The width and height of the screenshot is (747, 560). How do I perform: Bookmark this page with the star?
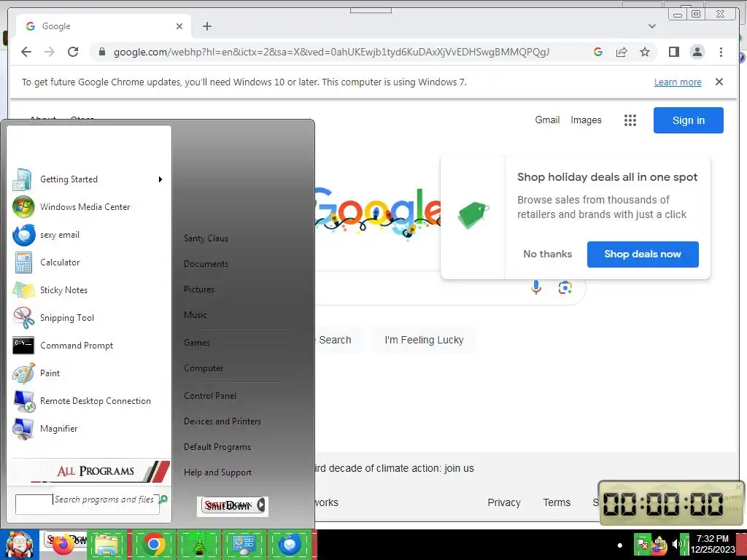coord(645,52)
